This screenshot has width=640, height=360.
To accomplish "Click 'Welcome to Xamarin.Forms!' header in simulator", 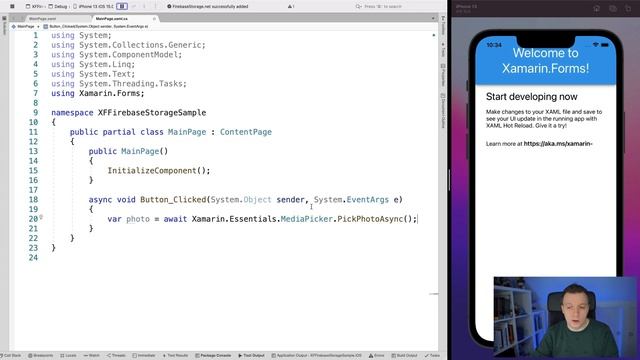I will [545, 60].
